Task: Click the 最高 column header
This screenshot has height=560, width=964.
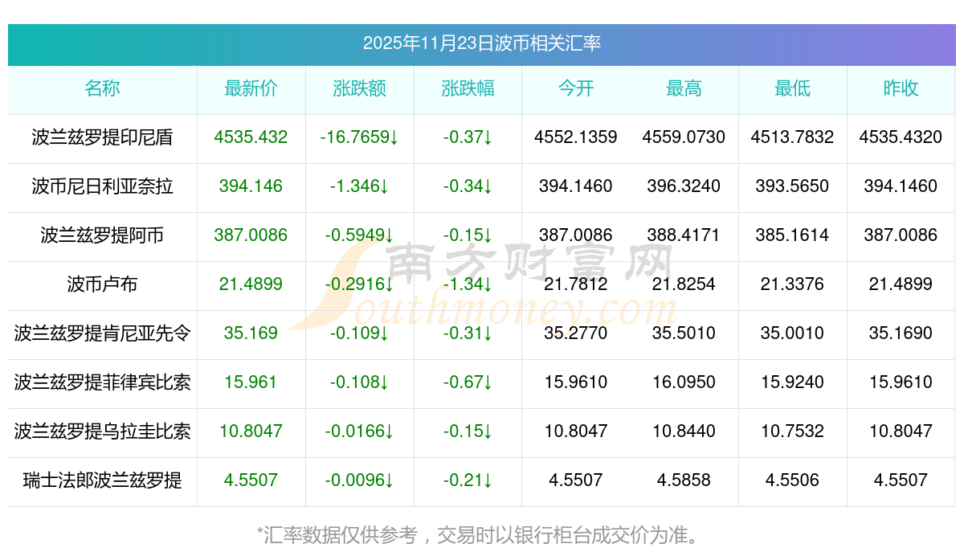Action: [684, 89]
